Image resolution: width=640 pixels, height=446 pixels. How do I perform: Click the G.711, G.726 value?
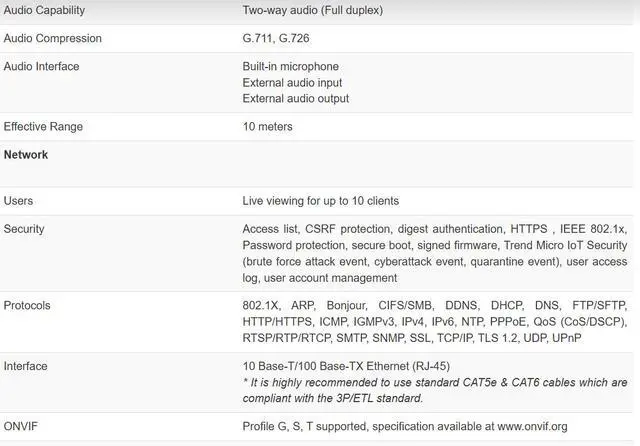[277, 38]
